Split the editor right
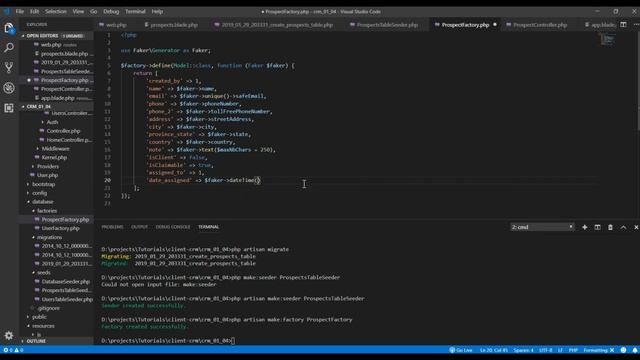Viewport: 640px width, 360px height. [x=623, y=24]
